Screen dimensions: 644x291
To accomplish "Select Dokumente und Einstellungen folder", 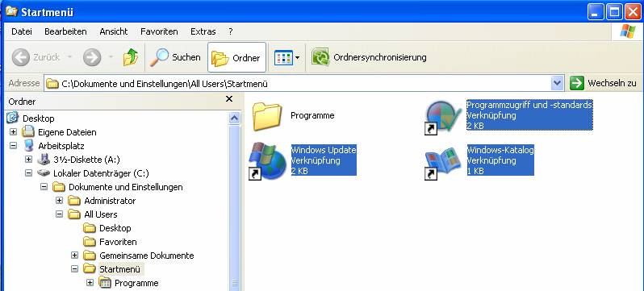I will pos(125,187).
